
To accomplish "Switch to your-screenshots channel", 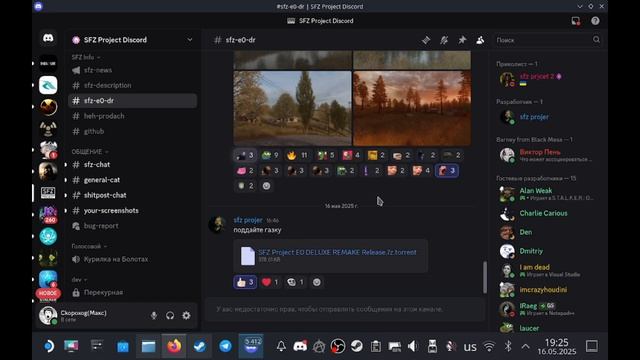I will point(133,211).
